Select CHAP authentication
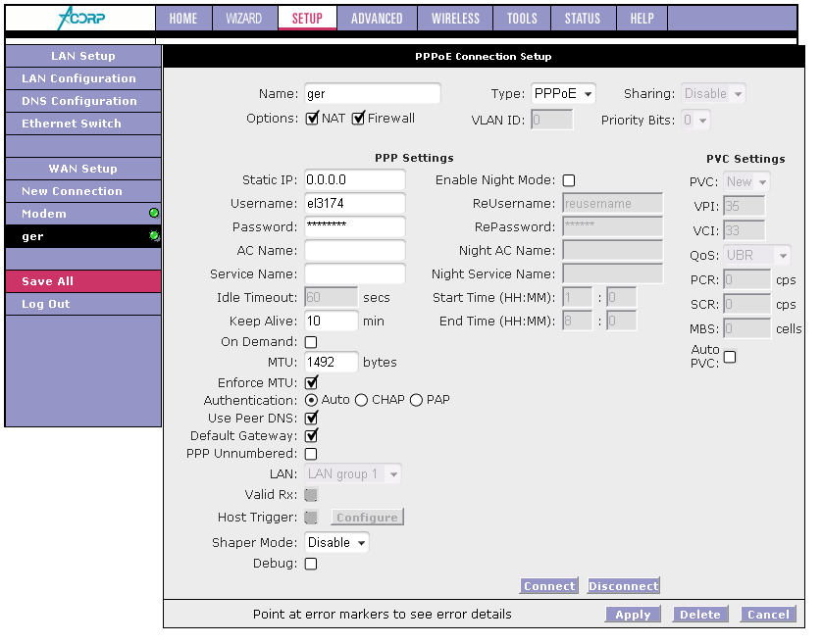 361,400
